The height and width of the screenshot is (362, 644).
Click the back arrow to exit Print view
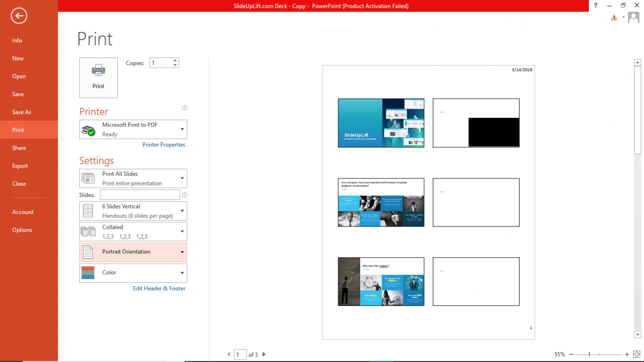click(x=19, y=16)
